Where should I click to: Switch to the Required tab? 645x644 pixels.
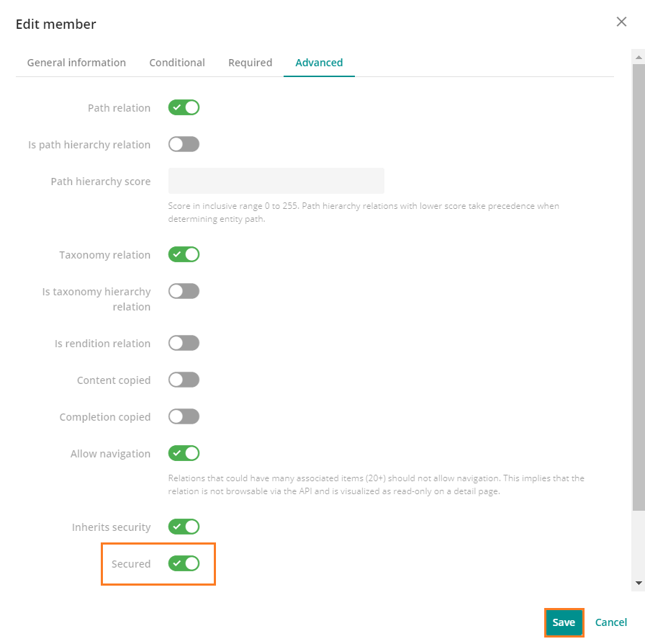[250, 63]
